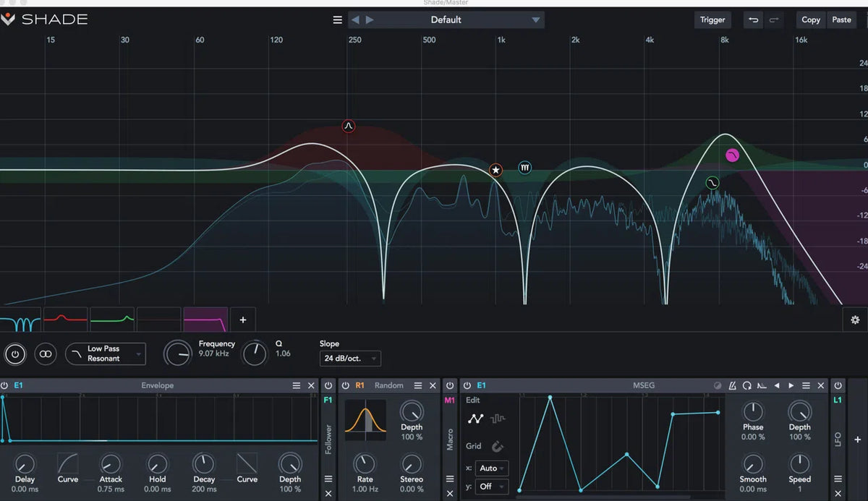Disable the R1 Random modulator power
Image resolution: width=868 pixels, height=501 pixels.
tap(345, 386)
